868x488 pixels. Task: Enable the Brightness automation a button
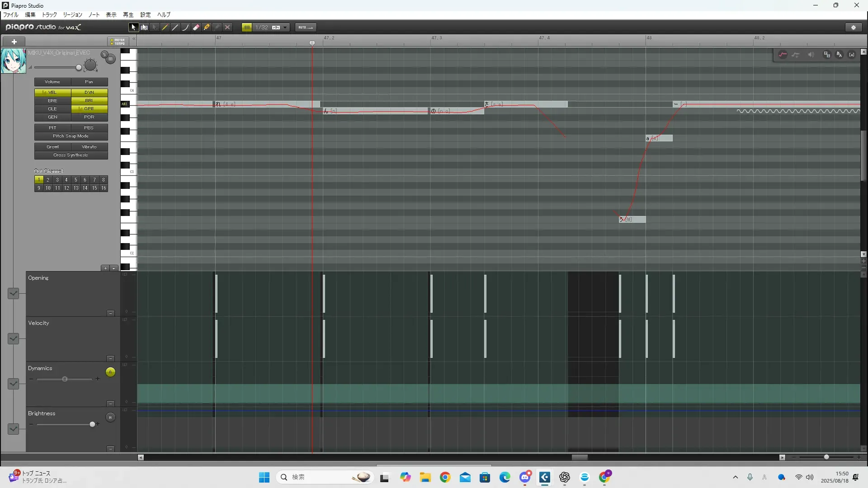click(x=110, y=417)
